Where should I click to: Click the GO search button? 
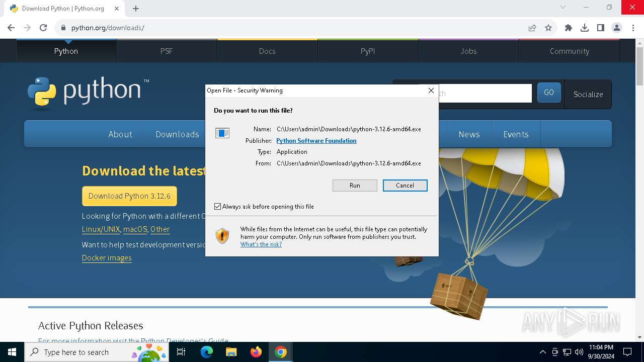pos(549,93)
